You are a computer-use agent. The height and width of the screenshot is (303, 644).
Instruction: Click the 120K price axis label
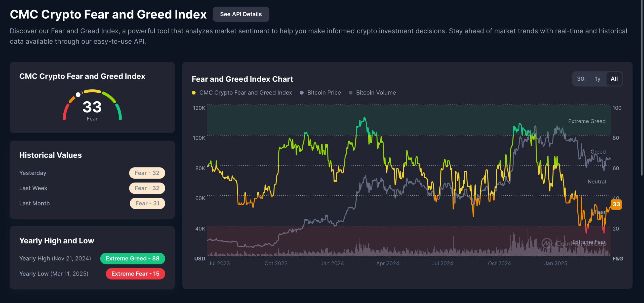pos(199,108)
